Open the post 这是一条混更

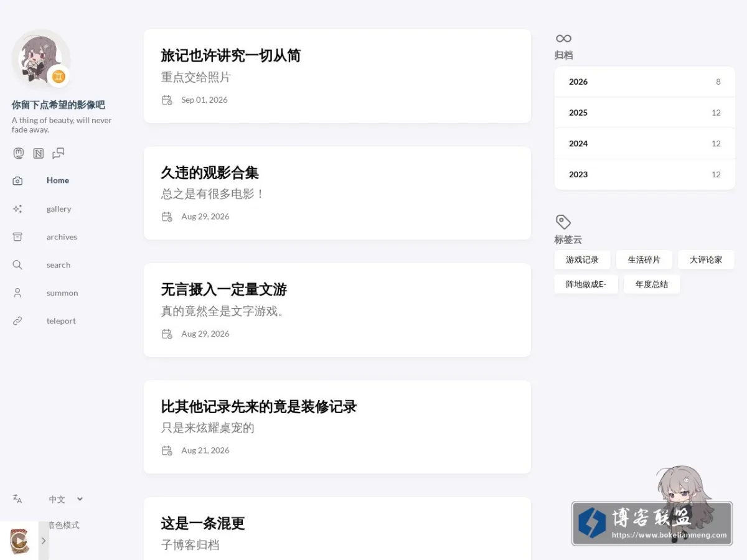click(x=202, y=523)
